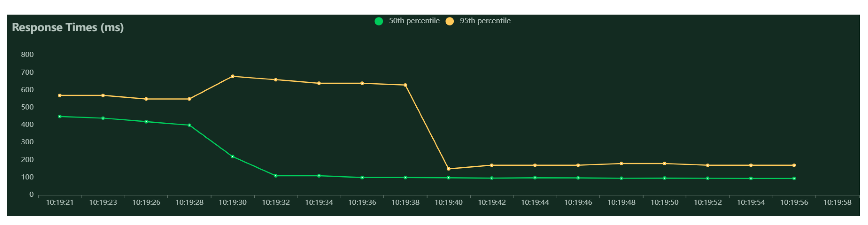Click the green 50th percentile legend dot
This screenshot has width=868, height=225.
point(379,21)
